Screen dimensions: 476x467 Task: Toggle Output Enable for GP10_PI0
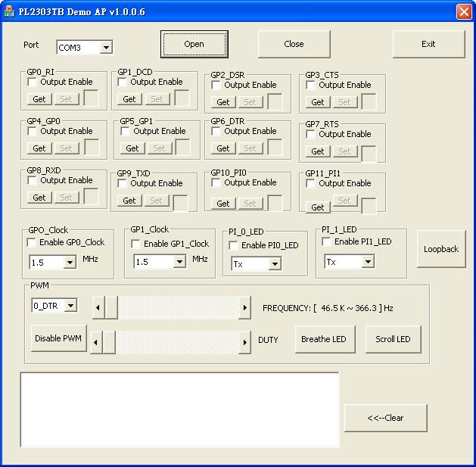tap(216, 183)
